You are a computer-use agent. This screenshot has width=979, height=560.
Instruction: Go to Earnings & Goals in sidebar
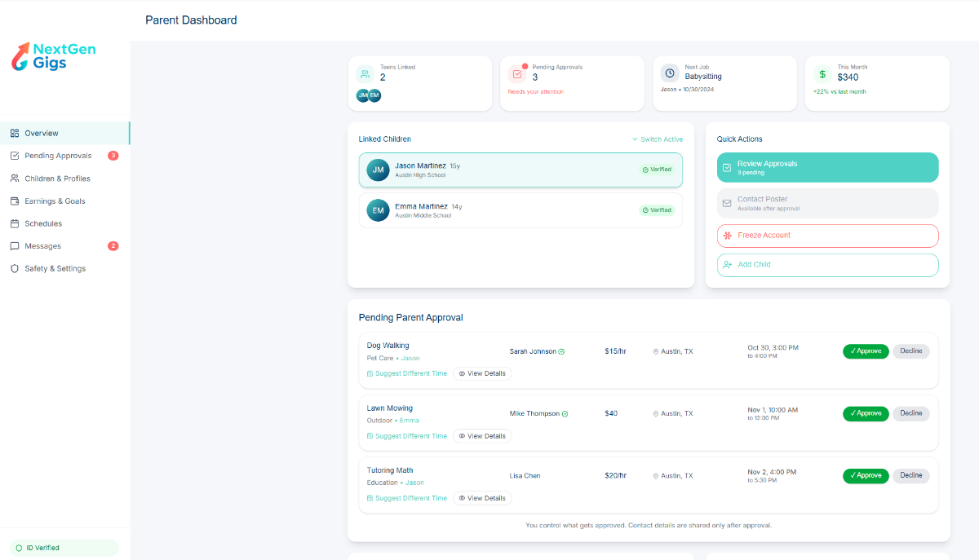[16, 201]
